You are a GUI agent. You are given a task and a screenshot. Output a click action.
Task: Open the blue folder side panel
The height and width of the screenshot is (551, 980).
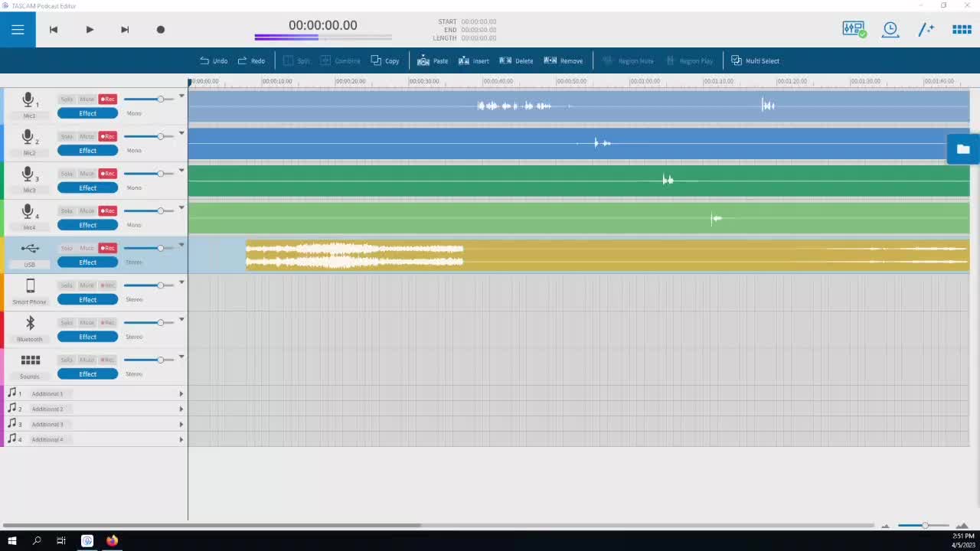pos(963,149)
